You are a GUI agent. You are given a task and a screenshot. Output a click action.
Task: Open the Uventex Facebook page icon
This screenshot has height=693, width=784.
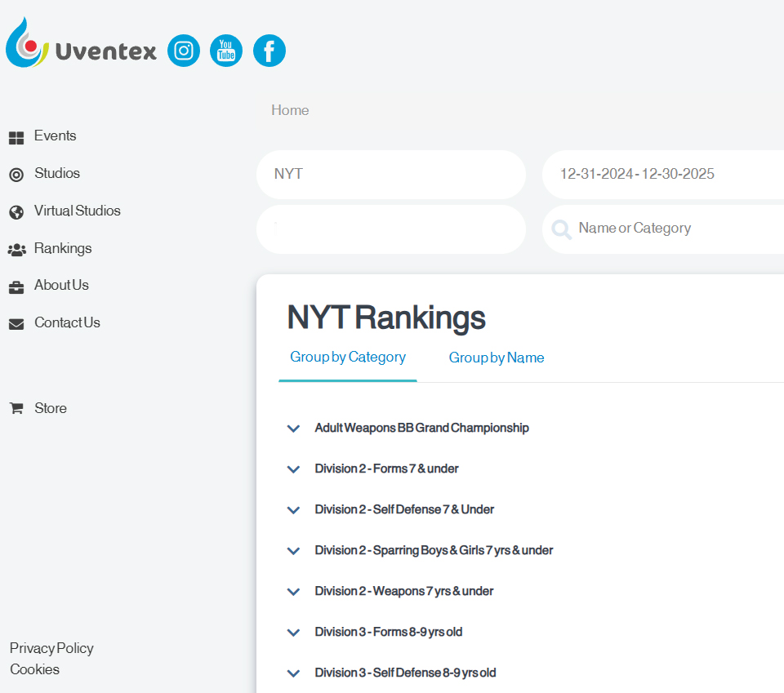tap(269, 51)
